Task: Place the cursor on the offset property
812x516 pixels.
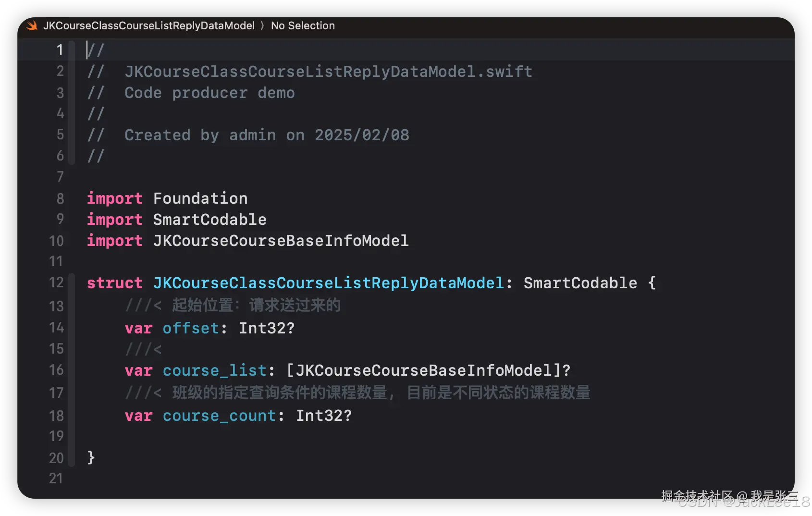Action: coord(191,328)
